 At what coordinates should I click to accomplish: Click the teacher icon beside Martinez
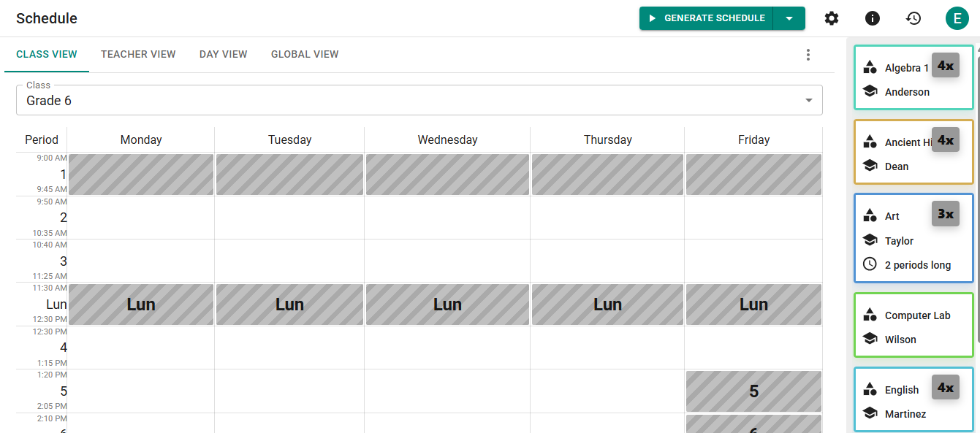point(870,413)
